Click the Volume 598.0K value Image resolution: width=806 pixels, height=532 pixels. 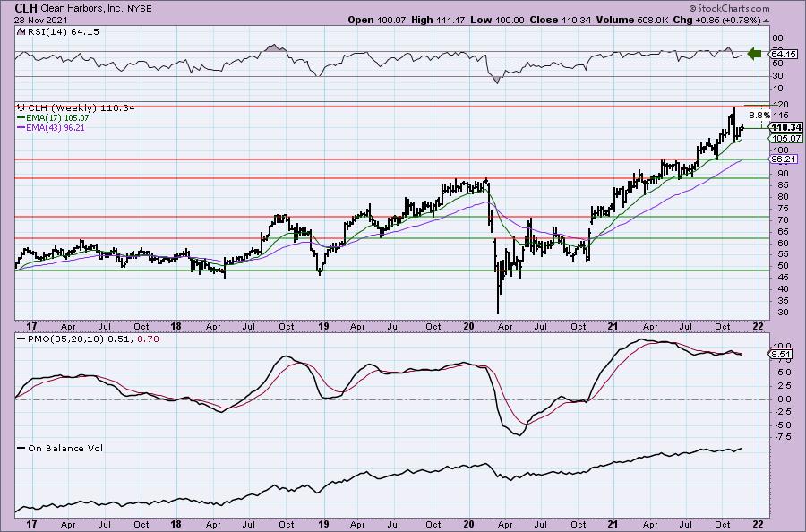pyautogui.click(x=630, y=20)
